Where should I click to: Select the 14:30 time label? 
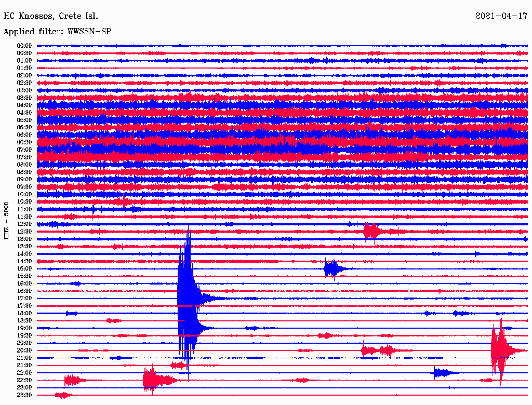tap(24, 262)
